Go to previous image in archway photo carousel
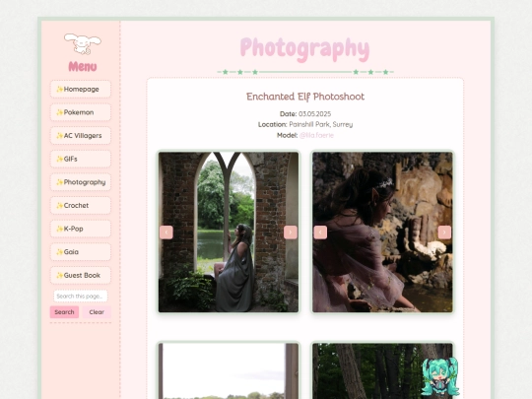The width and height of the screenshot is (532, 399). click(x=166, y=233)
